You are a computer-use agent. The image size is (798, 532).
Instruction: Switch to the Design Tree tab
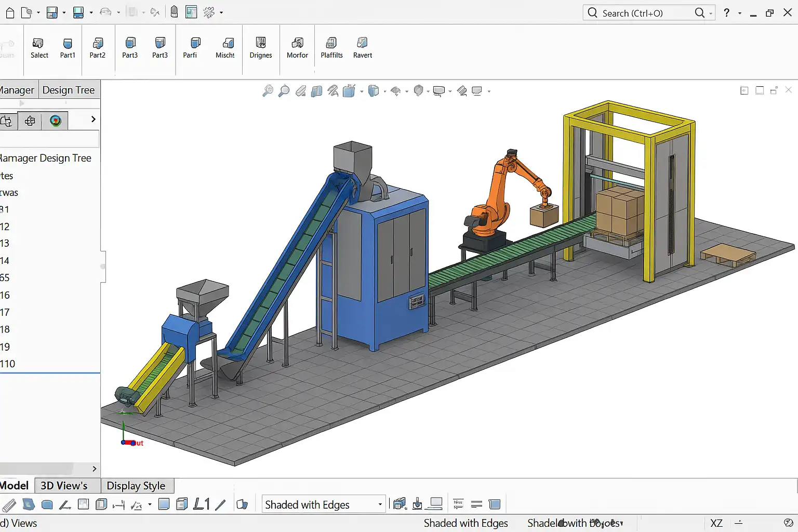point(69,90)
